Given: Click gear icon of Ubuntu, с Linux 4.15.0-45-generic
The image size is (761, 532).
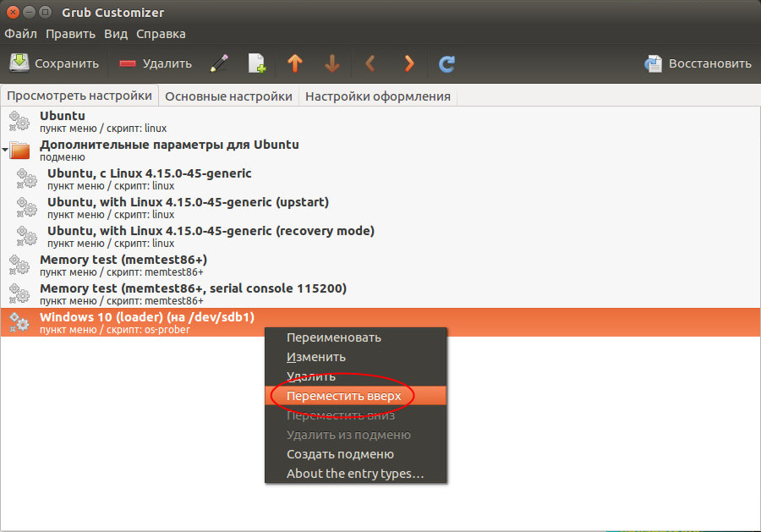Looking at the screenshot, I should [x=27, y=178].
